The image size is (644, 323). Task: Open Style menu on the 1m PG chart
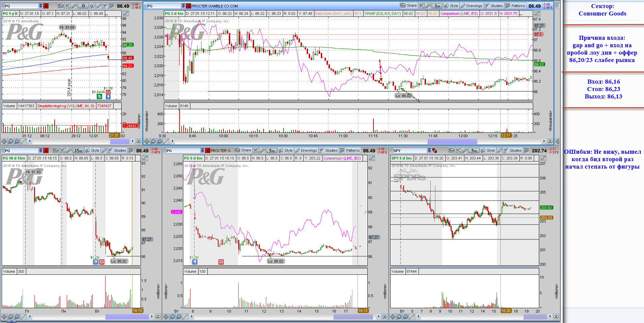click(451, 6)
